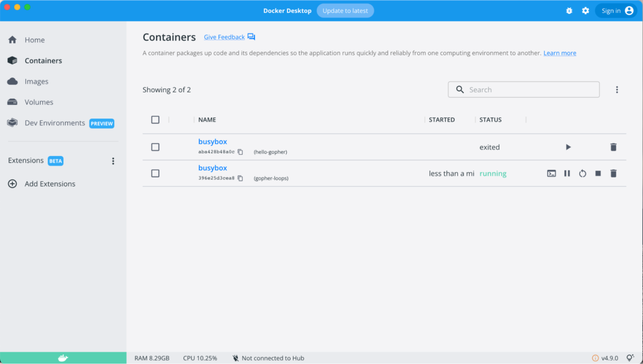Start the exited hello-gopher container

coord(568,147)
